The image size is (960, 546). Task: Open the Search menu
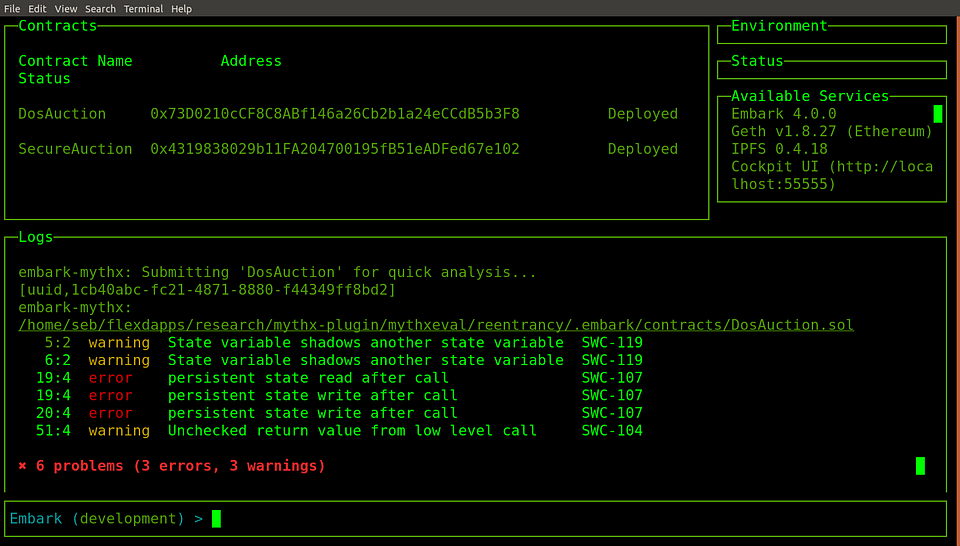[x=100, y=9]
